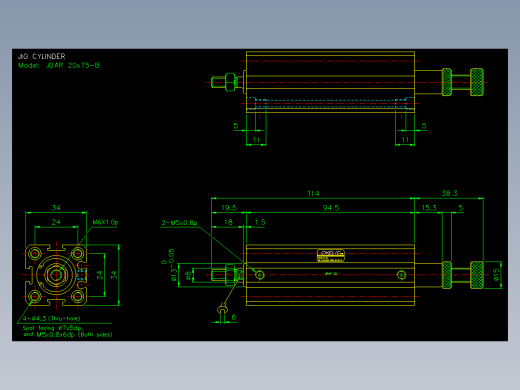Select the 18 rod length dimension
The width and height of the screenshot is (520, 390).
click(228, 222)
